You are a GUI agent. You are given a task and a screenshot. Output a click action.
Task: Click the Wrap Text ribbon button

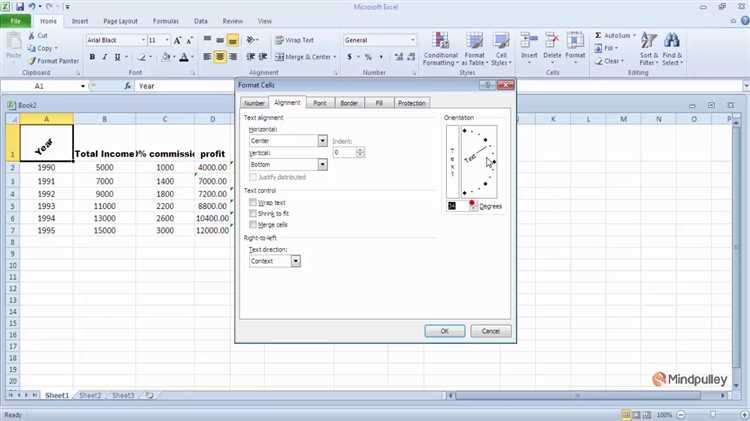295,40
